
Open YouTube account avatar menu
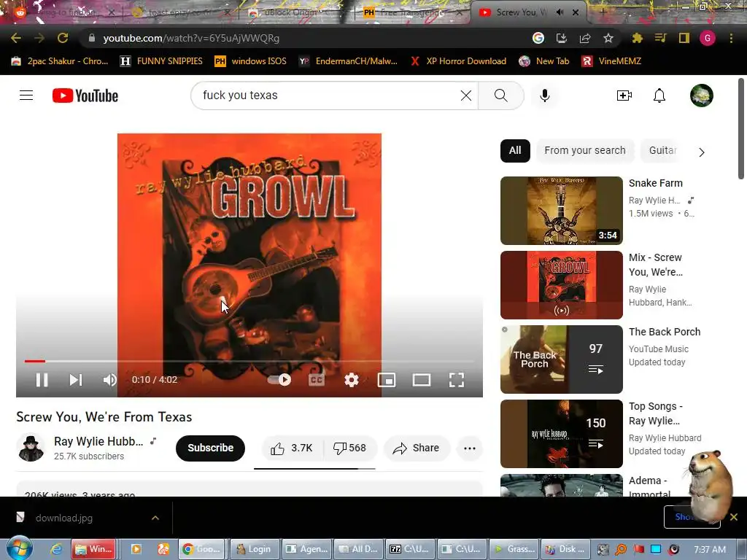[x=701, y=96]
